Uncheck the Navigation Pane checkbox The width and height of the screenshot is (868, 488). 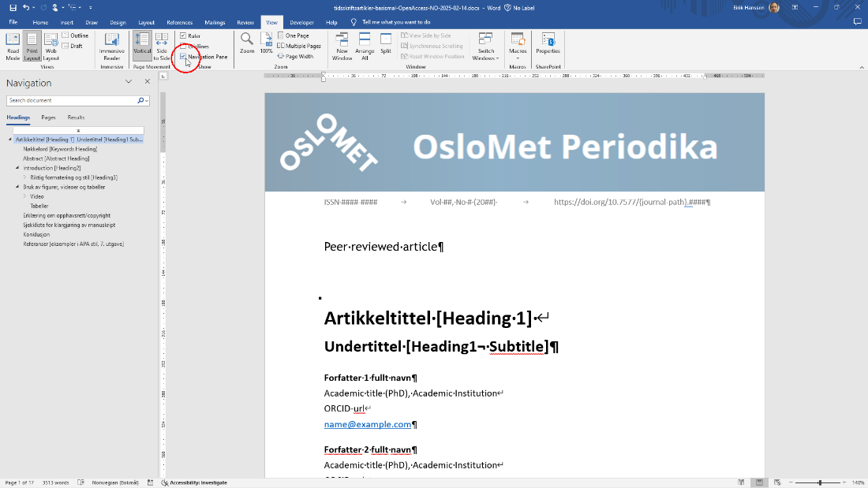[183, 57]
